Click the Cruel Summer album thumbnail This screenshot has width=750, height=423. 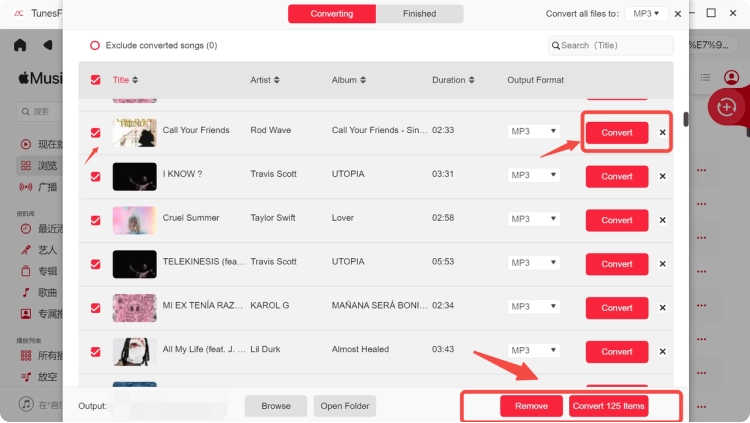(134, 220)
